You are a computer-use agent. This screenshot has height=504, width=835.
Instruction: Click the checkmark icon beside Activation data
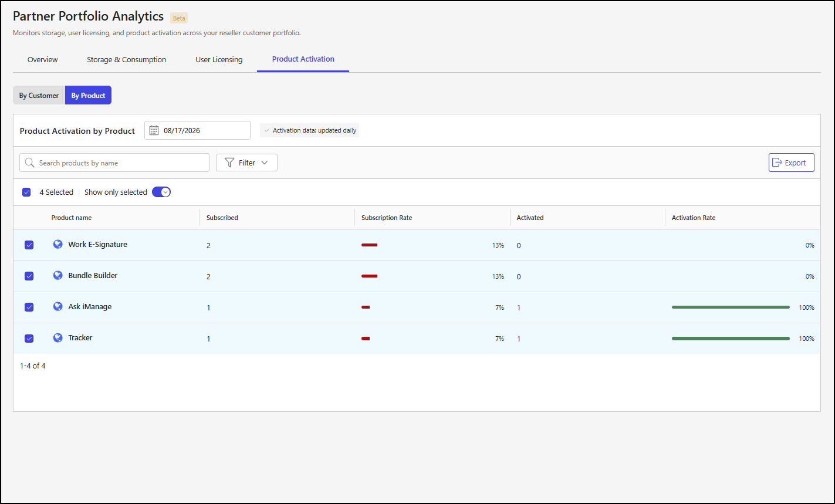point(266,130)
